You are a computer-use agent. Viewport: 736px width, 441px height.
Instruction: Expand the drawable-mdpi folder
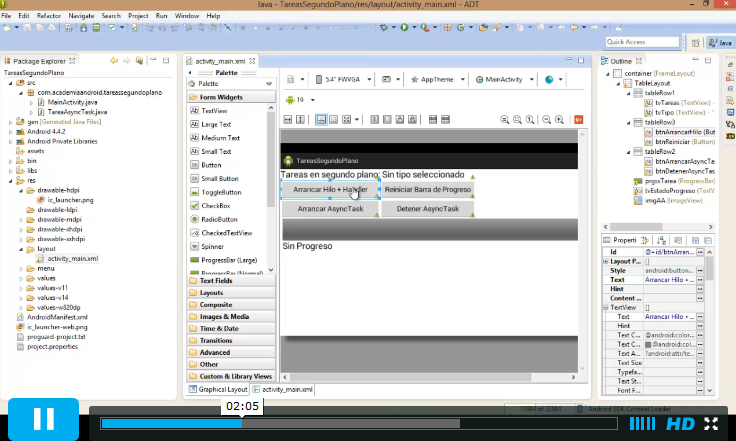pyautogui.click(x=21, y=220)
